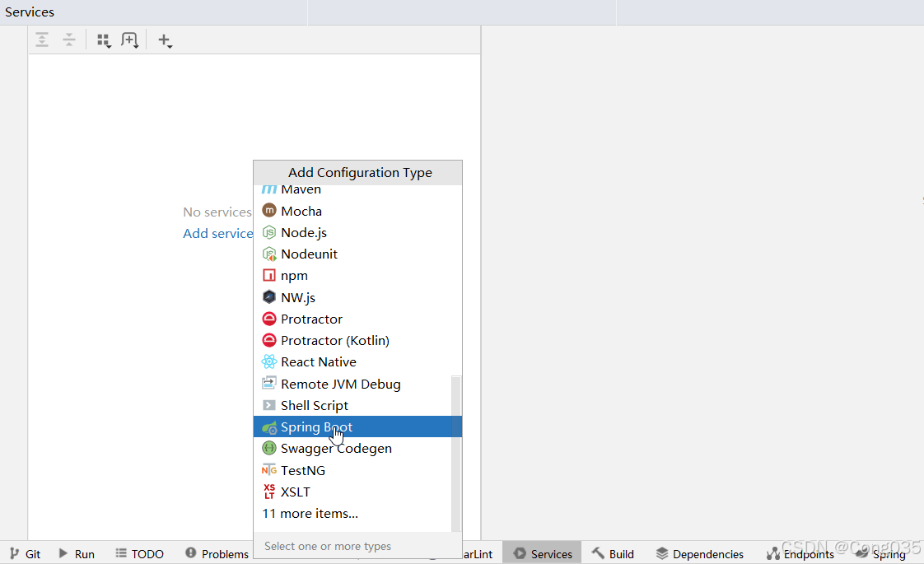Click the Problems warning icon
The height and width of the screenshot is (564, 924).
pos(190,552)
